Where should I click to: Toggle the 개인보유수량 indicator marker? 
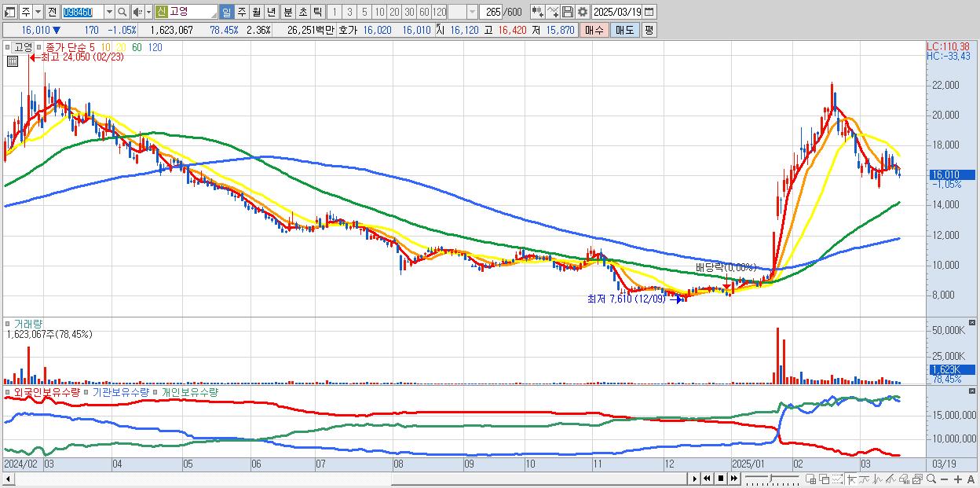click(x=155, y=391)
